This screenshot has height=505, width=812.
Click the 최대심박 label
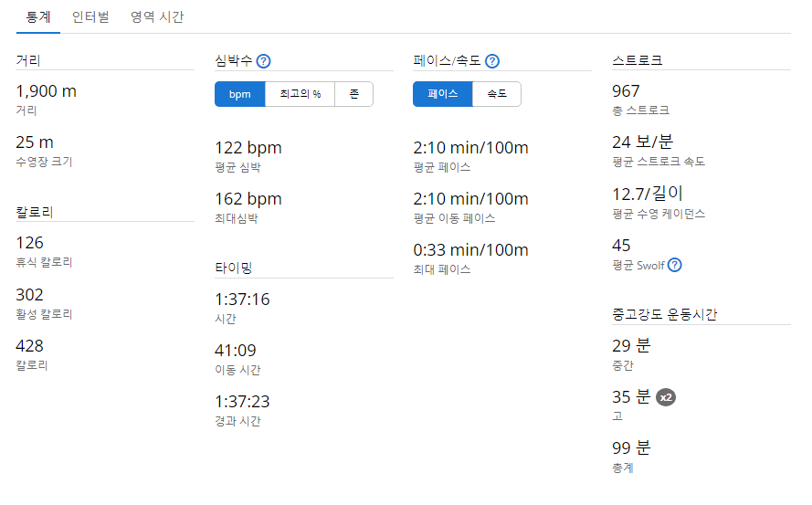237,218
